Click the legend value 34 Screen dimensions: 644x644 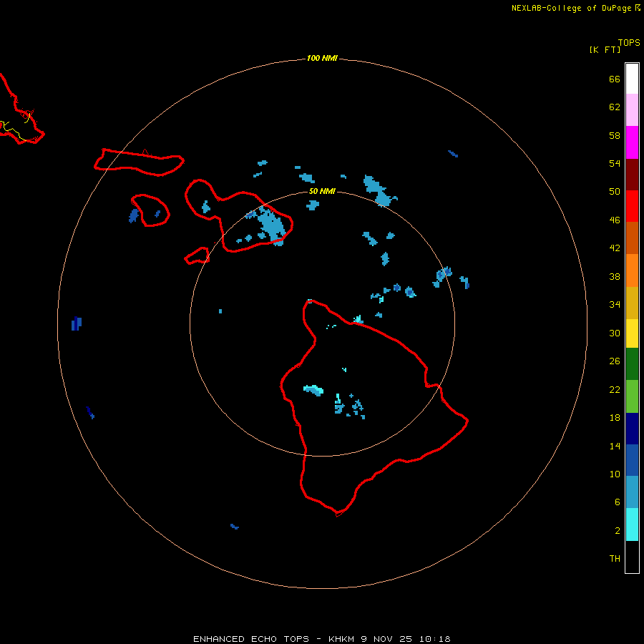[615, 305]
